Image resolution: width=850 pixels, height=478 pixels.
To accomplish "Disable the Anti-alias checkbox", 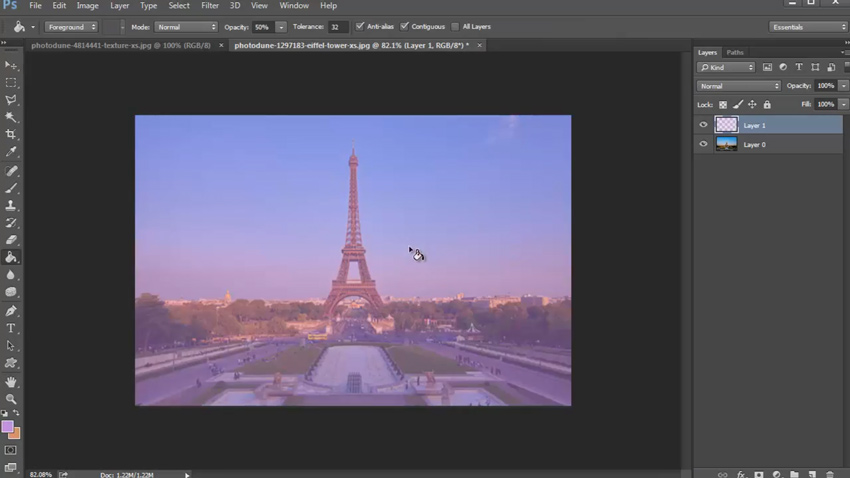I will (x=360, y=27).
